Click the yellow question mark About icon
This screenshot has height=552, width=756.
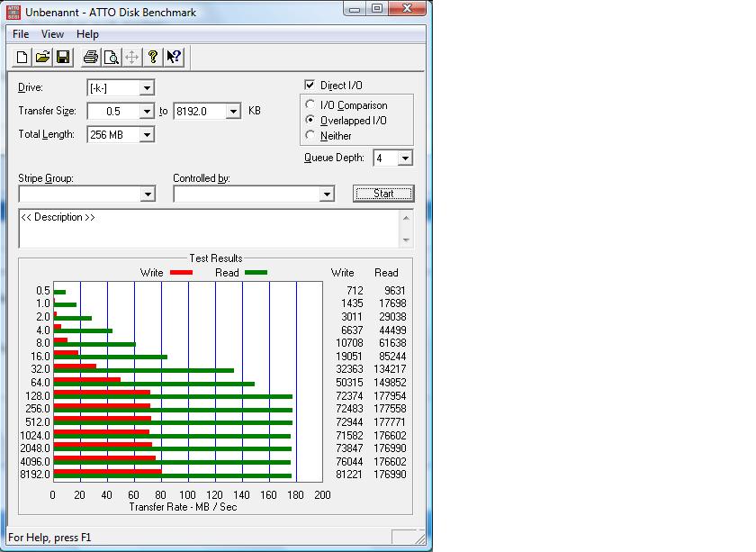(x=153, y=58)
